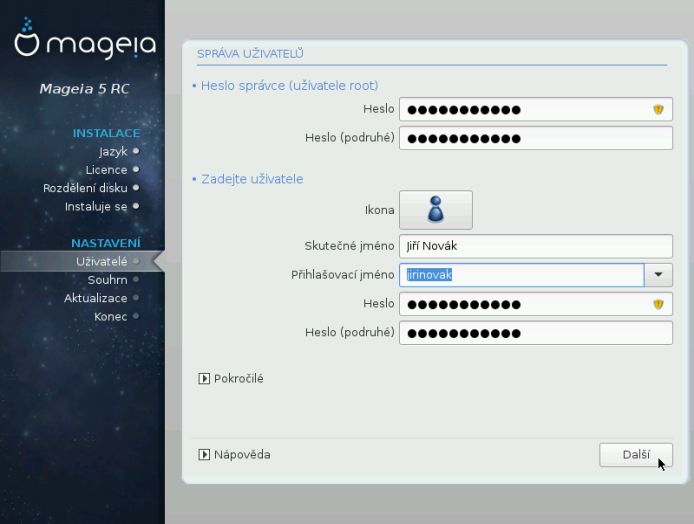Click the NASTAVENÍ section header

[x=106, y=243]
